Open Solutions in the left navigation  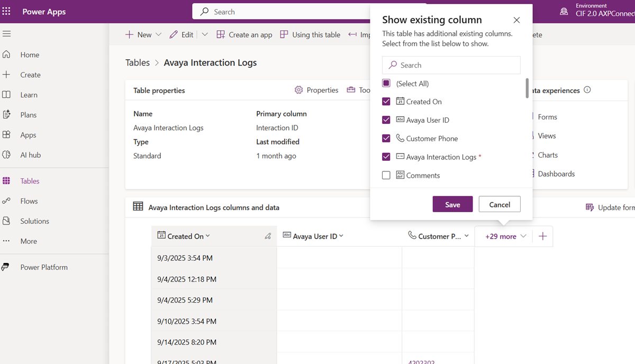pyautogui.click(x=34, y=221)
